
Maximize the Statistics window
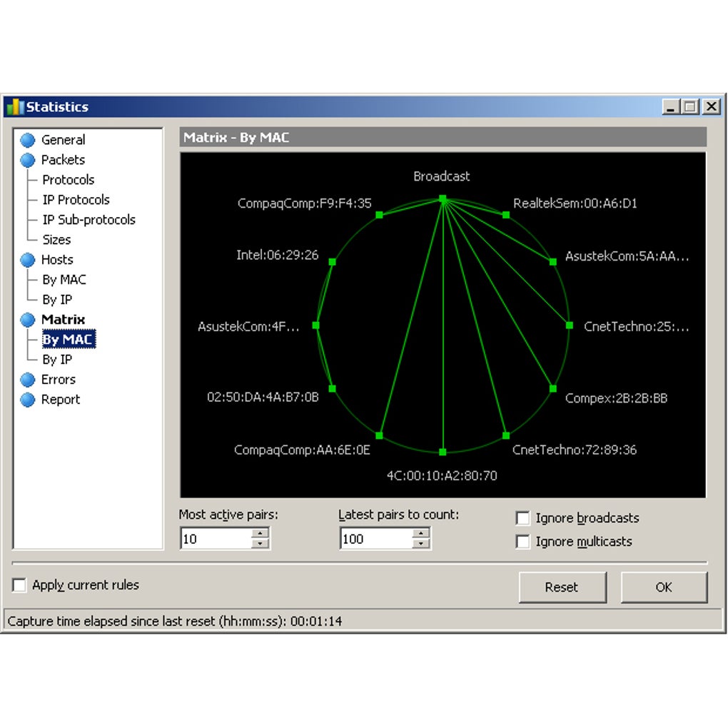[690, 107]
